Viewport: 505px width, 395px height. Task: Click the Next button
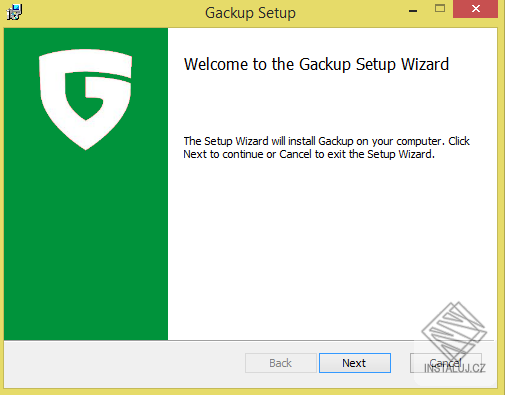(355, 363)
